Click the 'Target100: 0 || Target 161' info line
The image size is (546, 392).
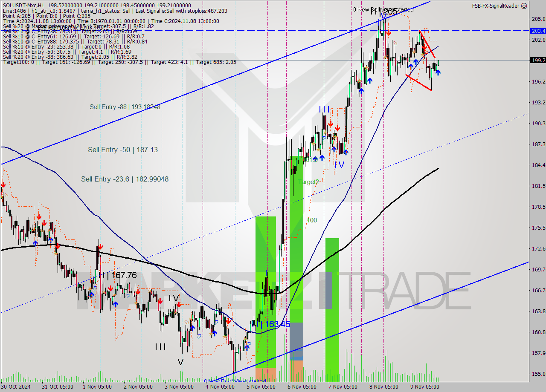(119, 62)
